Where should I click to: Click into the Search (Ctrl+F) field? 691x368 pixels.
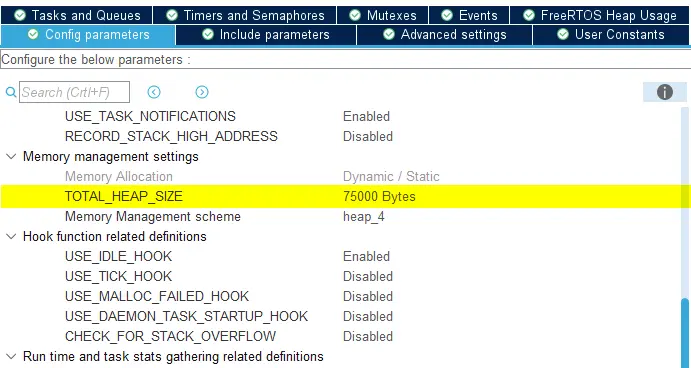coord(74,92)
